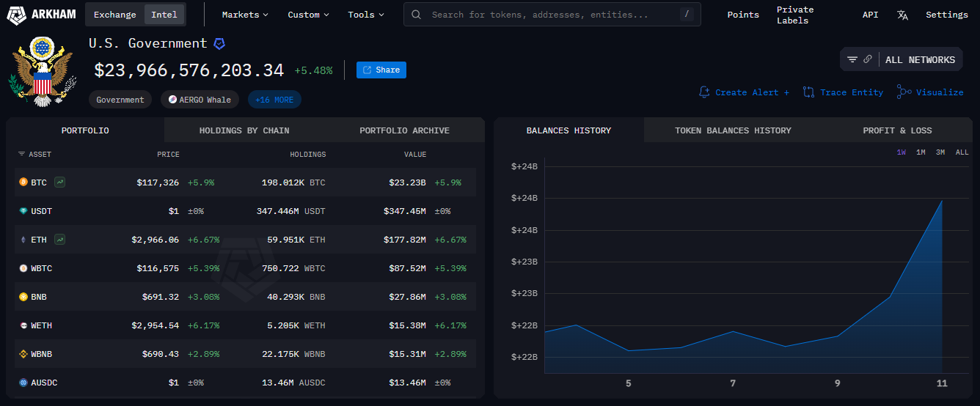Click the Tether icon in the USDT row
The height and width of the screenshot is (406, 980).
[23, 211]
